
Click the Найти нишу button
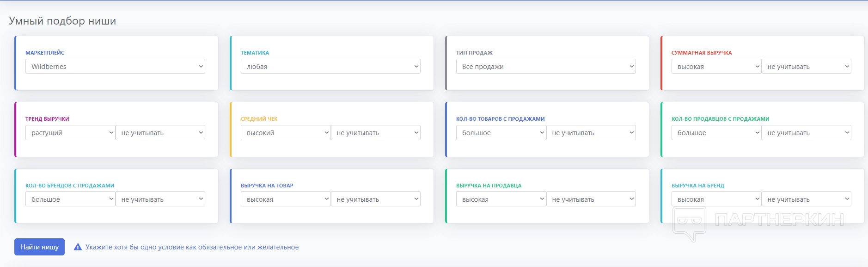[39, 247]
